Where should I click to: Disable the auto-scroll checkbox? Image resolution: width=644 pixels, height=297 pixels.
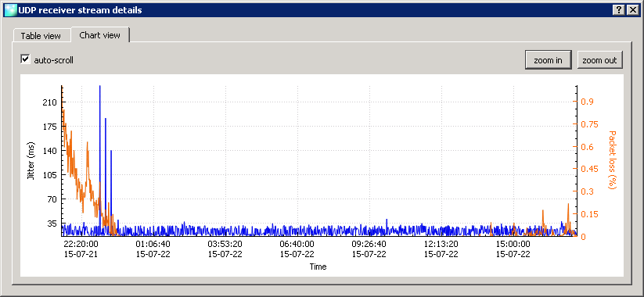coord(26,59)
